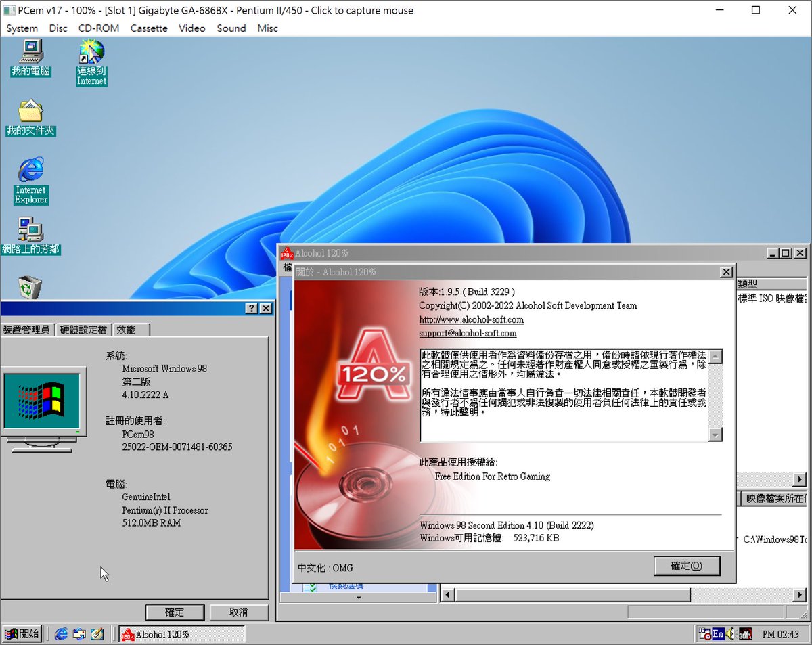Switch to the 硬體設定檔 tab
The image size is (812, 645).
pos(83,330)
